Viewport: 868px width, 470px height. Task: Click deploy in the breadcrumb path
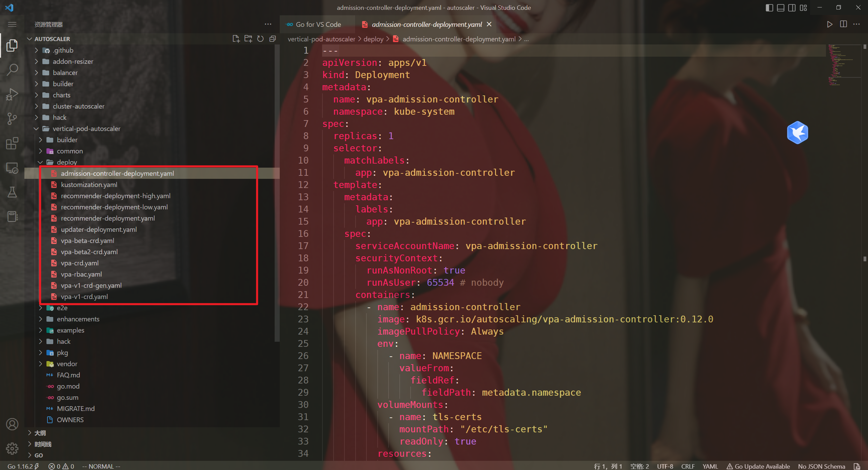click(373, 39)
